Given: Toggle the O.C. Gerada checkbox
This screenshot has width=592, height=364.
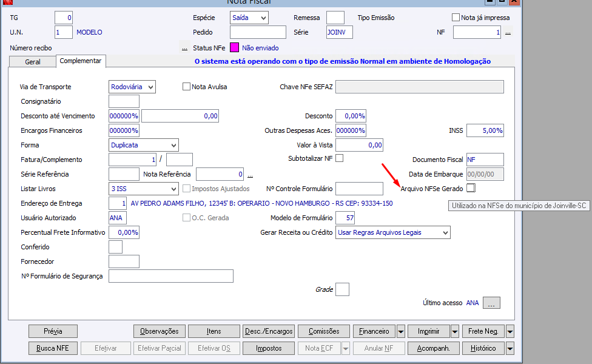Looking at the screenshot, I should (186, 218).
